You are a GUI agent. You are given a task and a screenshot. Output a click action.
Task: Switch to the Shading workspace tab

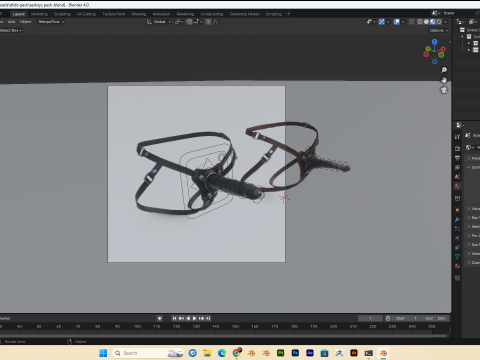tap(139, 14)
